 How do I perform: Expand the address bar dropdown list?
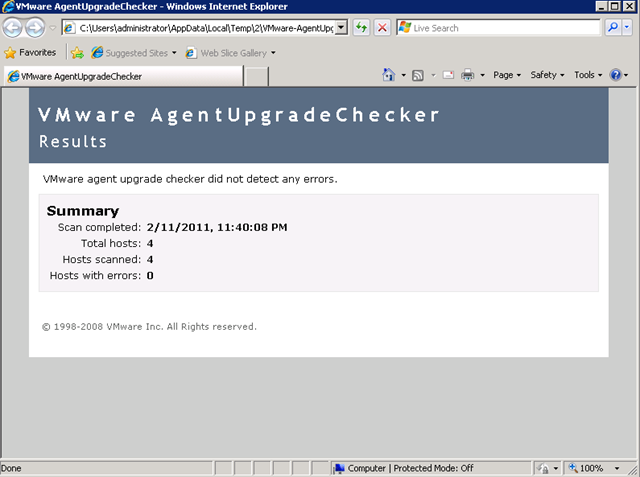pos(341,28)
